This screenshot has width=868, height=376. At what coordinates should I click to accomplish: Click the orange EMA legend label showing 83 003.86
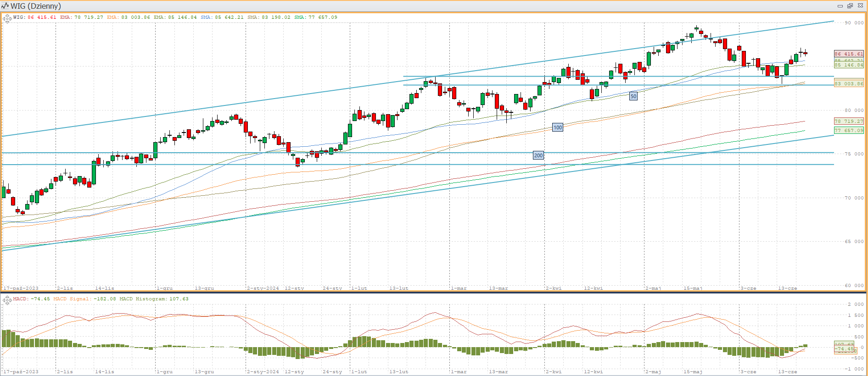[x=129, y=17]
